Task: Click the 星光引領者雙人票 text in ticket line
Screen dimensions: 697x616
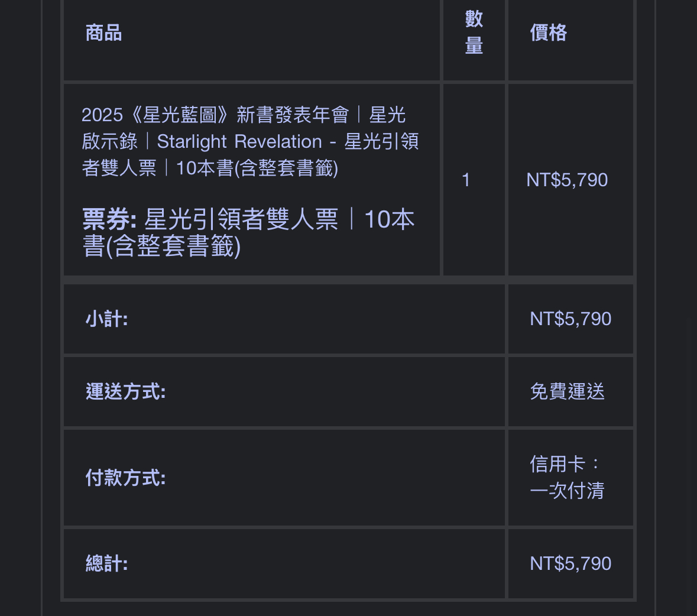Action: 241,219
